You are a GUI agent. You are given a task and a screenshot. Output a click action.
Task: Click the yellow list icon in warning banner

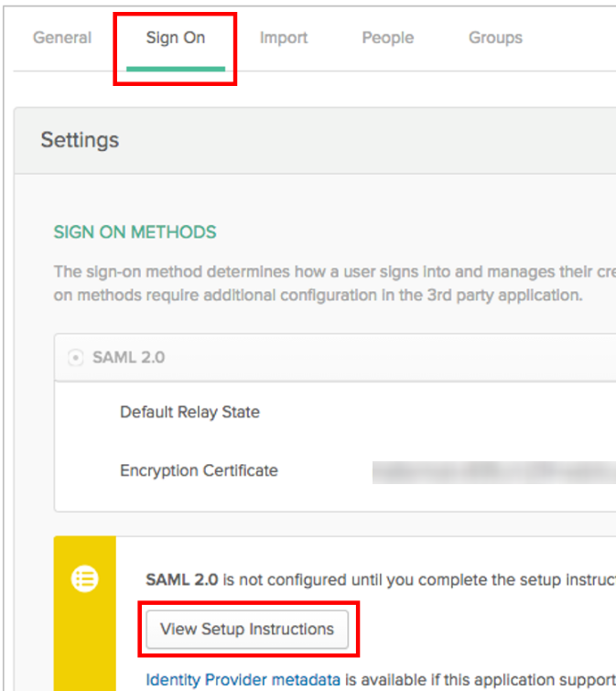click(x=85, y=578)
